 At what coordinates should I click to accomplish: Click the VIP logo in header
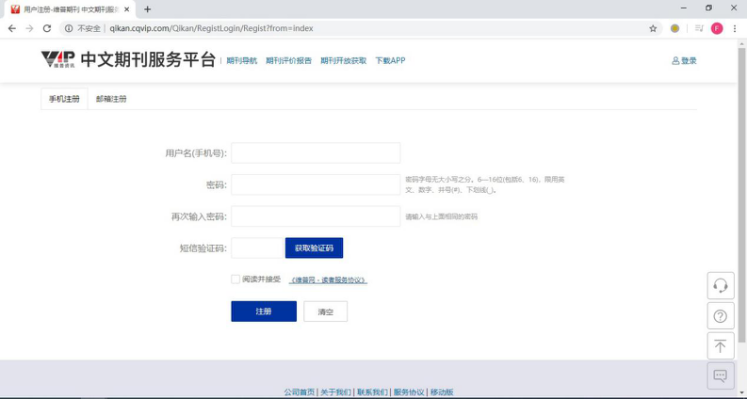coord(58,60)
